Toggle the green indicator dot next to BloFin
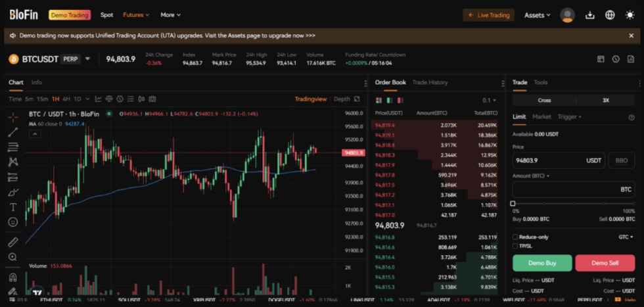This screenshot has height=307, width=644. [108, 114]
